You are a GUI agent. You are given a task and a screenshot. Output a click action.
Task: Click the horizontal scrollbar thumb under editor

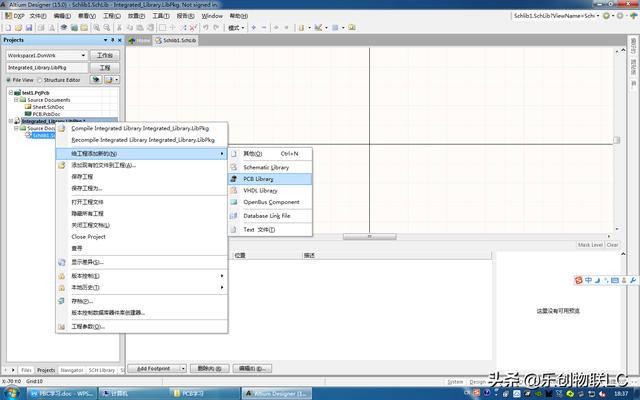coord(369,237)
